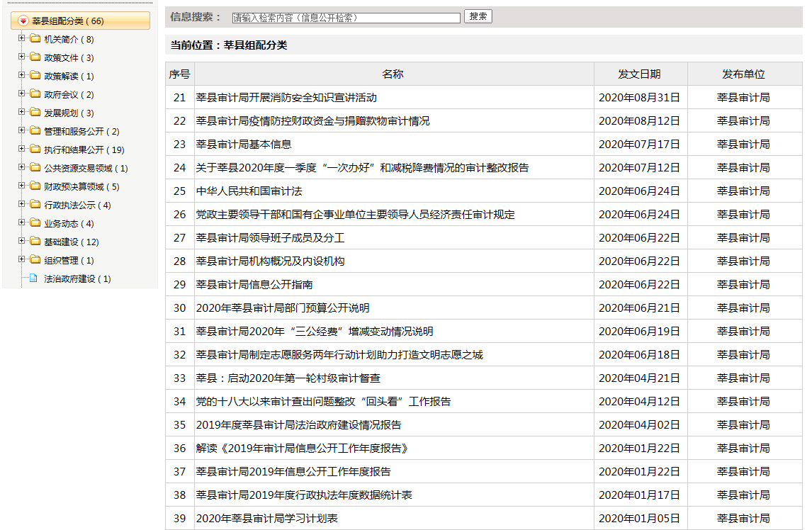Expand the 发展规划 tree node
Screen dimensions: 812x530
tap(21, 113)
